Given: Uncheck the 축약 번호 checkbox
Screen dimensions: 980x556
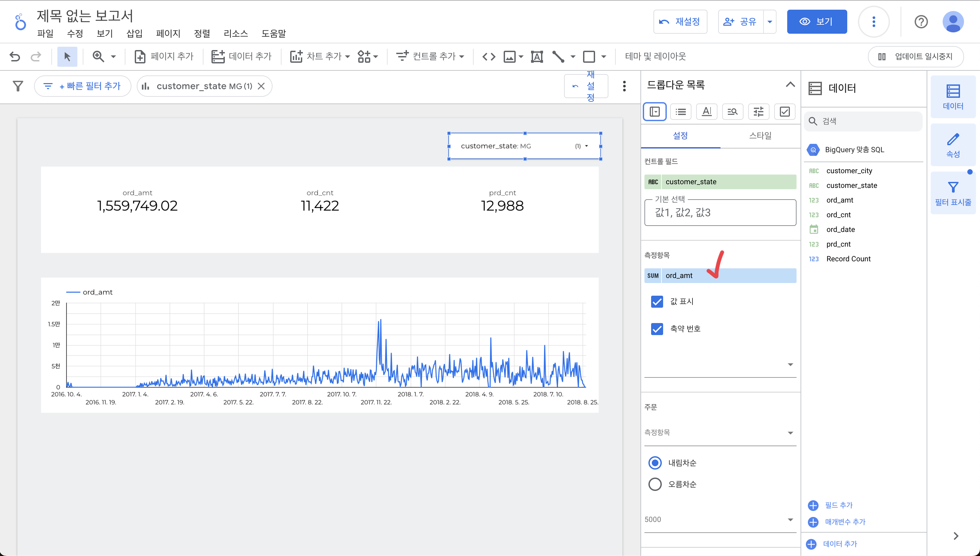Looking at the screenshot, I should pos(657,328).
